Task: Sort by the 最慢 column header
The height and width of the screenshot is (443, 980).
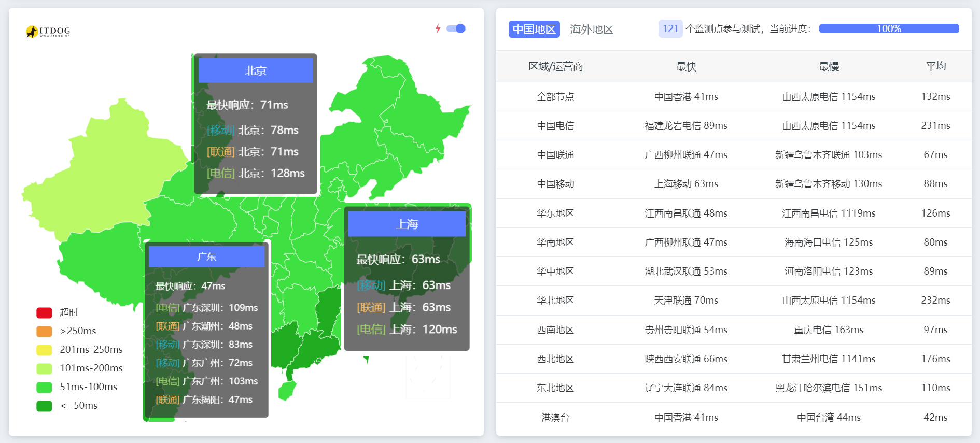Action: (829, 66)
